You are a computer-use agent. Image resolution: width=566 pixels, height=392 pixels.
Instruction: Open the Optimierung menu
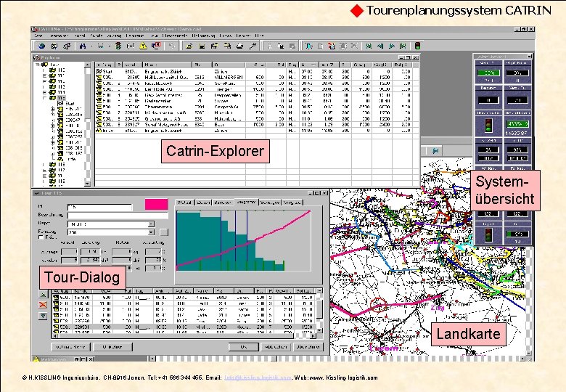pos(204,36)
